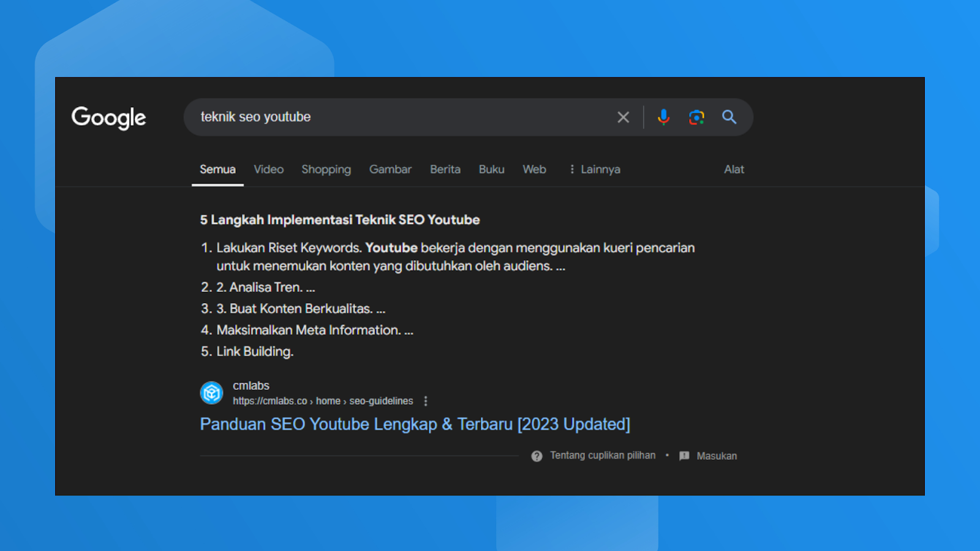Click heading 5 Langkah Implementasi Teknik SEO Youtube
980x551 pixels.
pos(340,220)
